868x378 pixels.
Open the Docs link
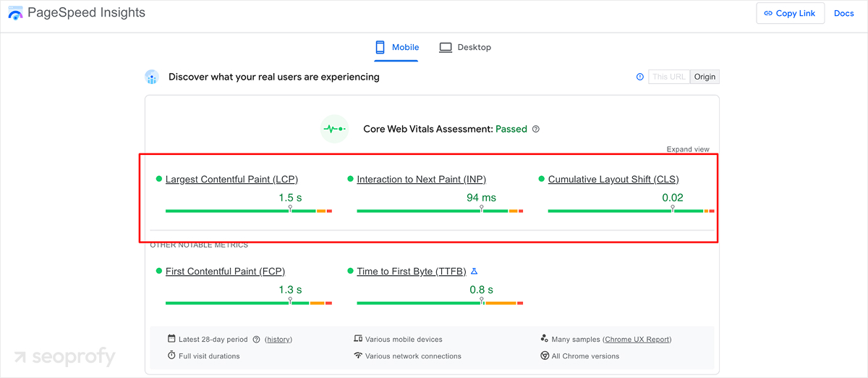pyautogui.click(x=844, y=13)
